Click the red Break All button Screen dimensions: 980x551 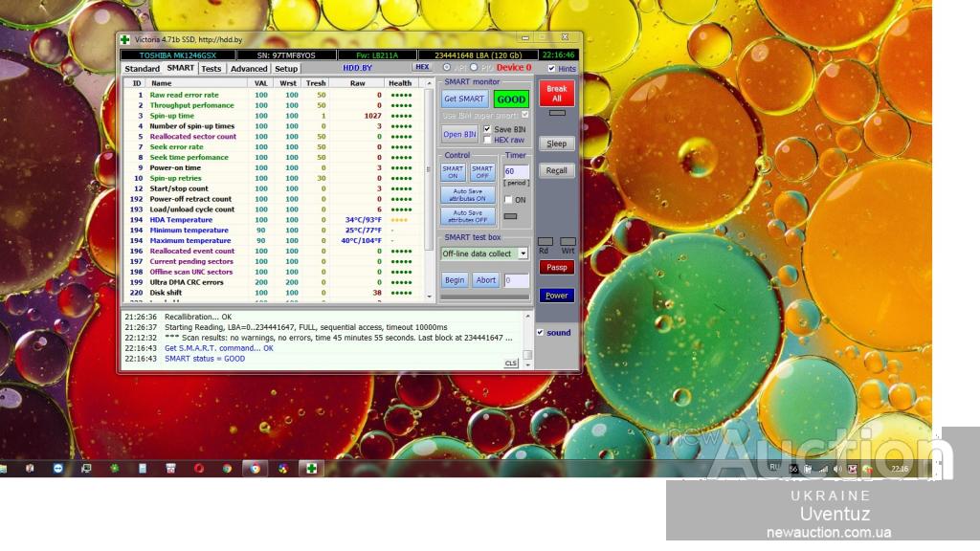click(556, 94)
